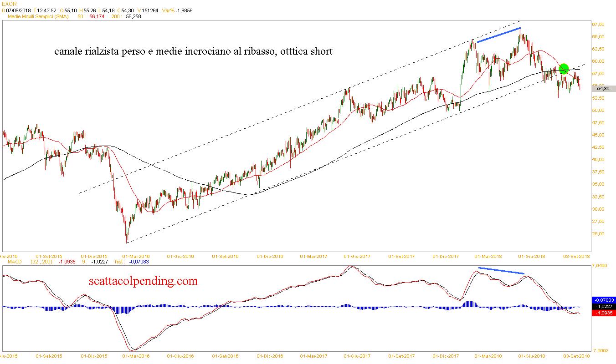The height and width of the screenshot is (364, 616).
Task: Click the 27,50 price axis label
Action: 598,221
